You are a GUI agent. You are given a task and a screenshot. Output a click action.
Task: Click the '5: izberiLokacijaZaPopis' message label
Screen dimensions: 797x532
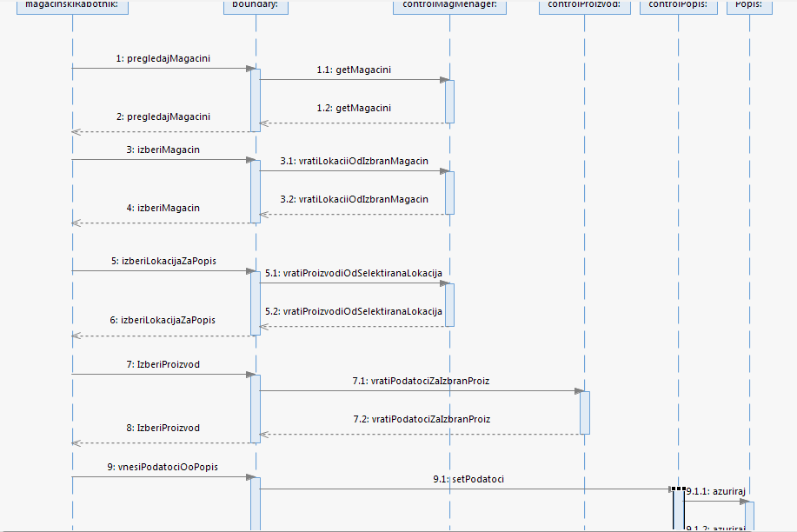pyautogui.click(x=163, y=261)
